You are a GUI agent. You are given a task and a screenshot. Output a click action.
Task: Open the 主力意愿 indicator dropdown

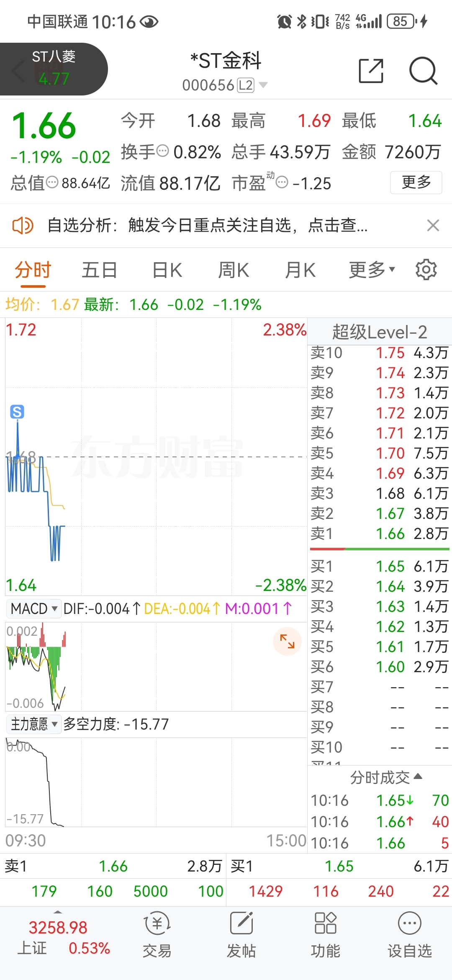coord(34,724)
